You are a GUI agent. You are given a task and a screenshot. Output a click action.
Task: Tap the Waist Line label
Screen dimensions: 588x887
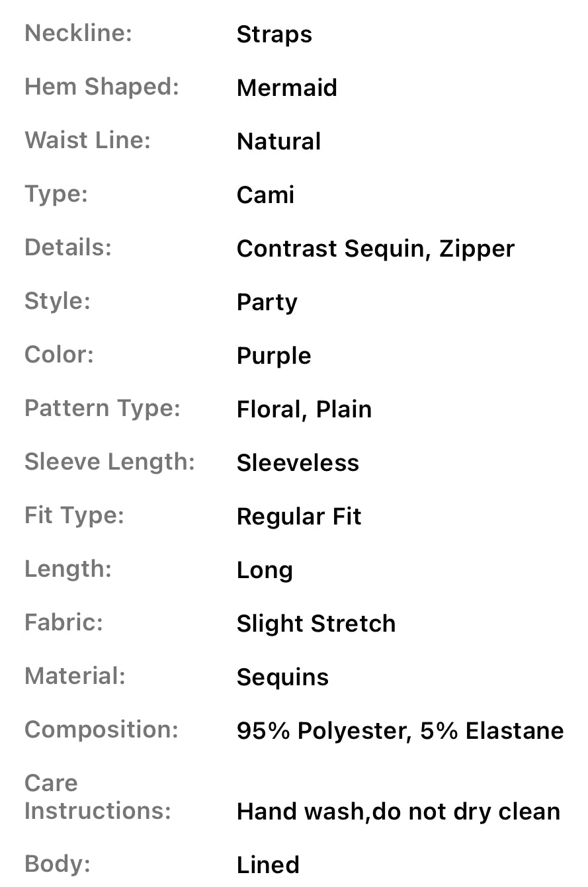[87, 140]
